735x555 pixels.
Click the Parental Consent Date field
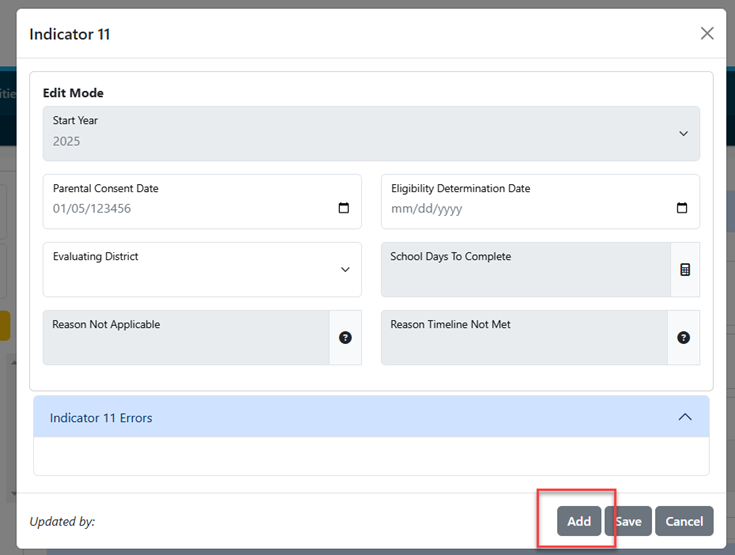[202, 202]
